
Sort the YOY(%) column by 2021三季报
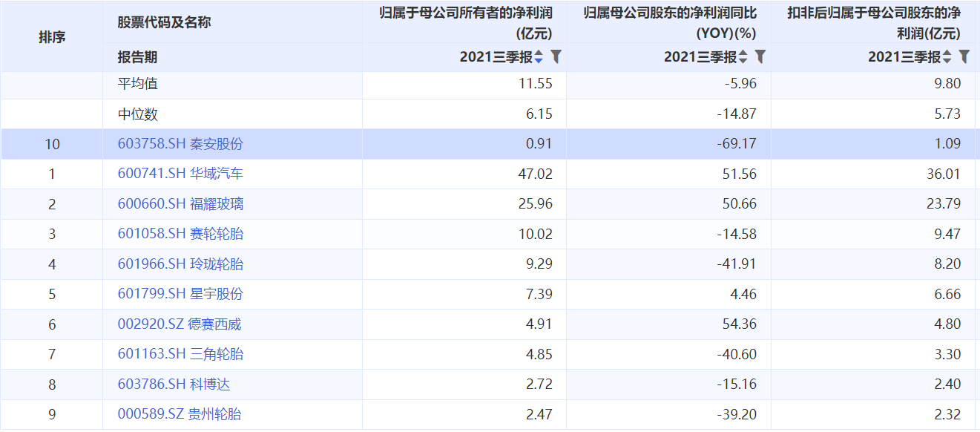coord(743,57)
